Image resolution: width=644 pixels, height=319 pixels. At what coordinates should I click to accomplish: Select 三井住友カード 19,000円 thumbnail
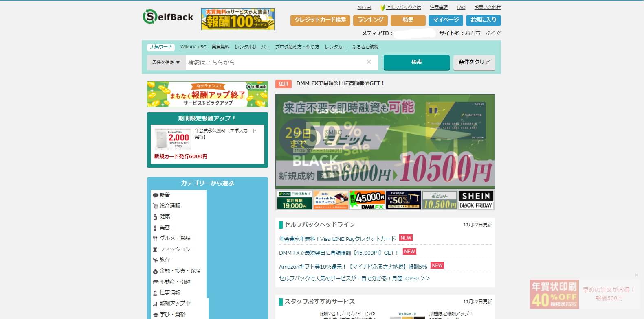(x=295, y=200)
